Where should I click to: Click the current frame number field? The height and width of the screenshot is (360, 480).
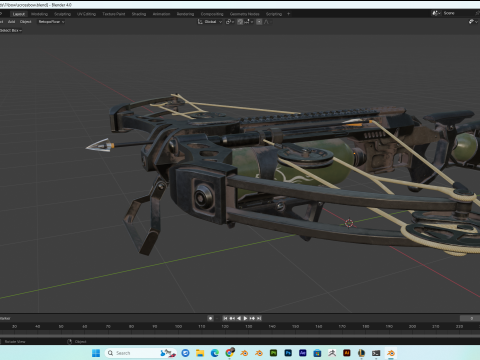point(470,318)
